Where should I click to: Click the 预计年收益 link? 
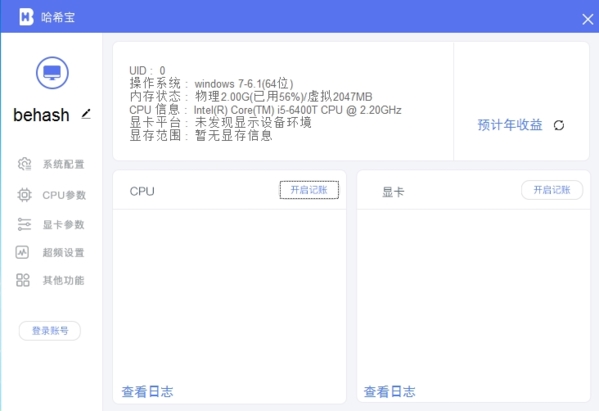coord(510,125)
